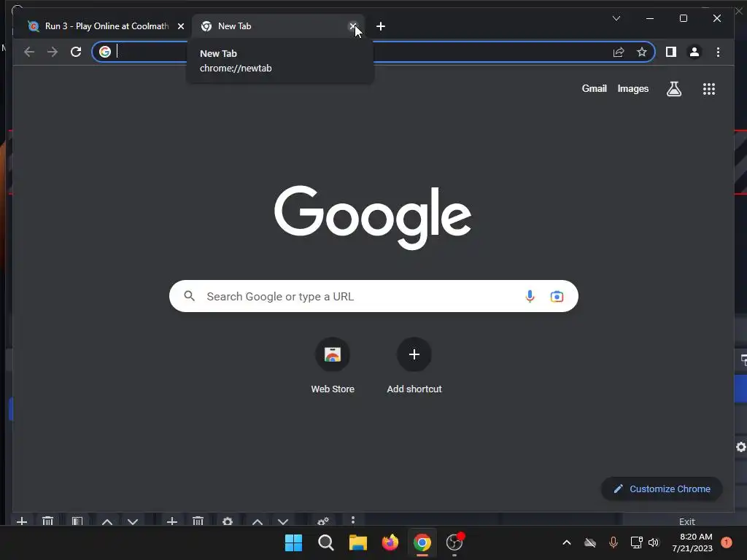Click the magnifier icon in search box
Screen dimensions: 747x560
pyautogui.click(x=189, y=296)
